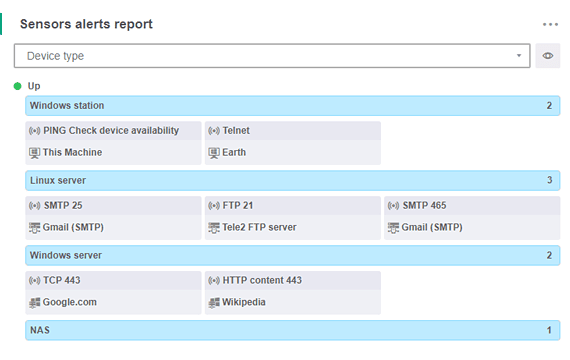
Task: Collapse the Windows server group
Action: pos(293,255)
